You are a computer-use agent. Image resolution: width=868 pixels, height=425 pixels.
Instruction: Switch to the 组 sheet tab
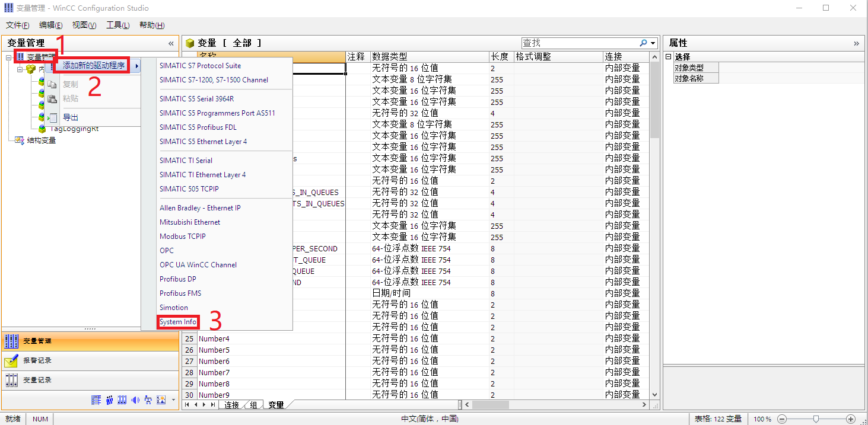tap(253, 405)
